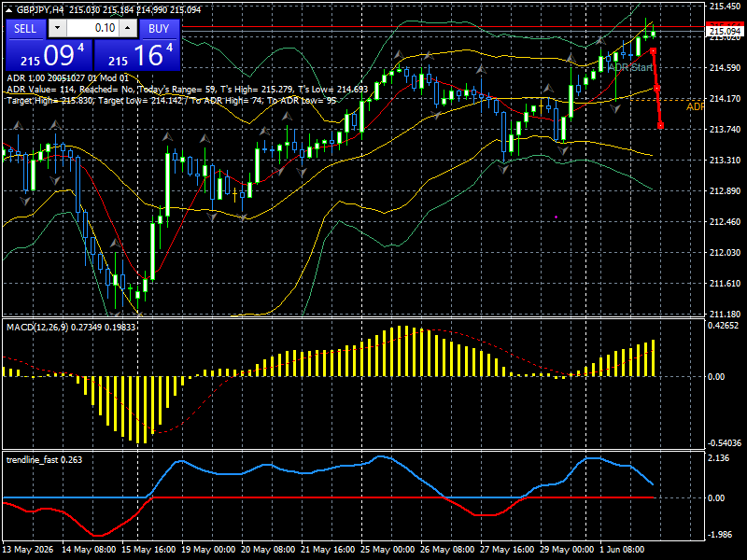Image resolution: width=747 pixels, height=560 pixels.
Task: Click the '13 May 2026' time label
Action: 28,550
